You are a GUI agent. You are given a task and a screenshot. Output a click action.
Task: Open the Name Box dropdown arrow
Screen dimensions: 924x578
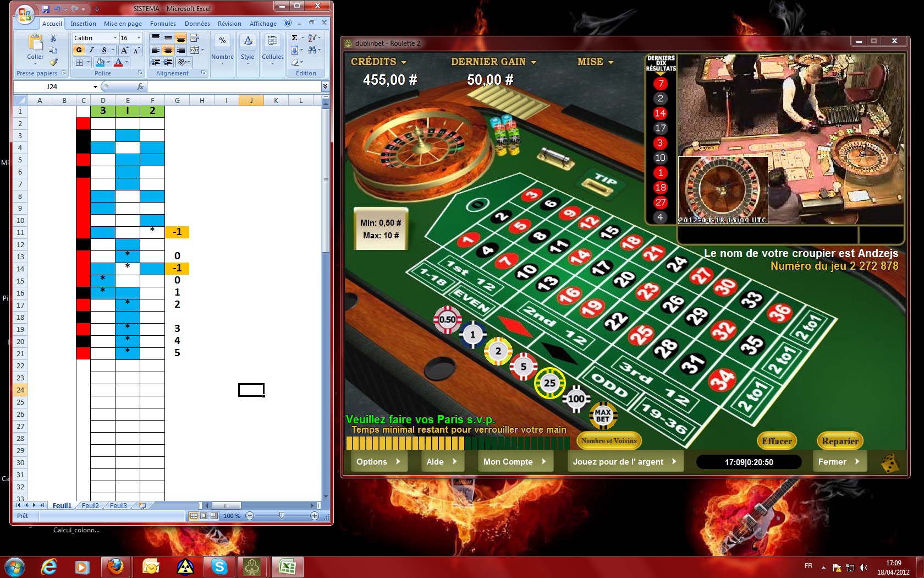pos(95,86)
